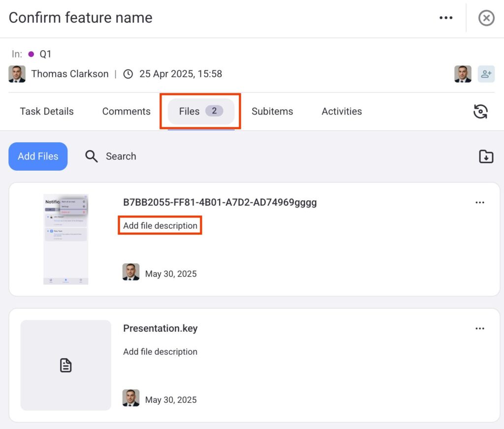Image resolution: width=504 pixels, height=429 pixels.
Task: Open the Presentation.key document thumbnail
Action: tap(65, 365)
